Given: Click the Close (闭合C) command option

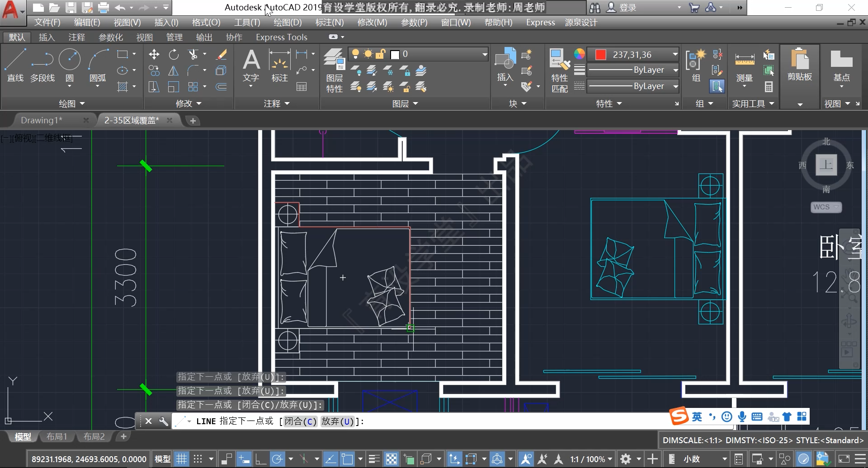Looking at the screenshot, I should tap(301, 421).
